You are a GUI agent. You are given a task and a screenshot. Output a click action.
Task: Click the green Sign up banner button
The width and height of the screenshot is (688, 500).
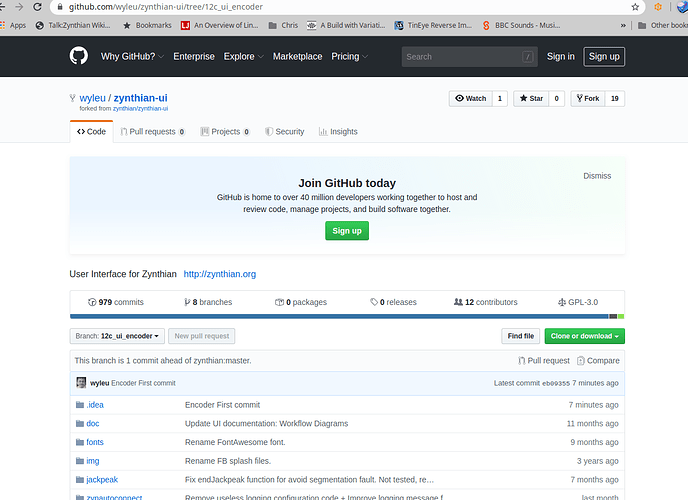pyautogui.click(x=347, y=231)
